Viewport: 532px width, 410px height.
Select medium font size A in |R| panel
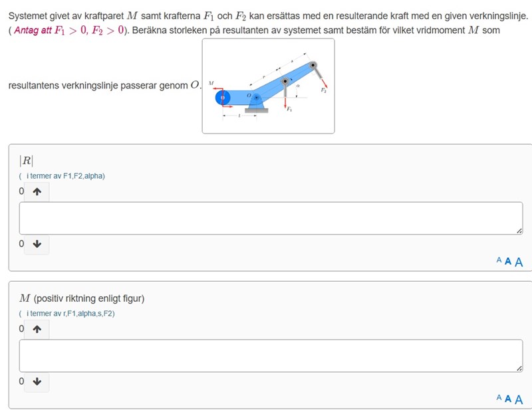pyautogui.click(x=508, y=261)
